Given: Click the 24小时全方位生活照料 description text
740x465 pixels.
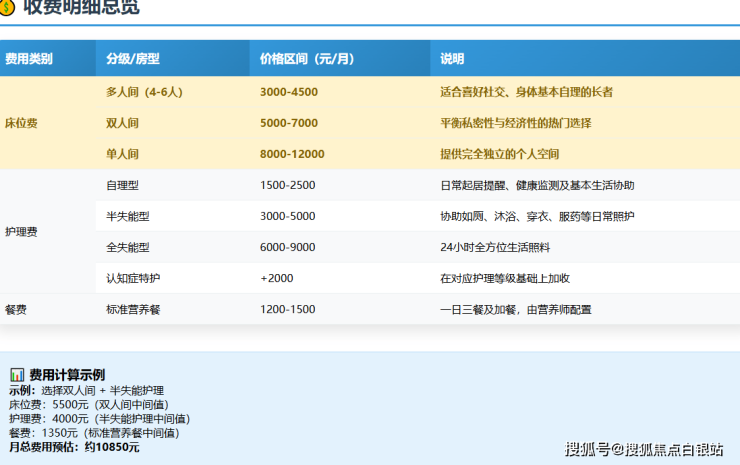Looking at the screenshot, I should point(495,247).
